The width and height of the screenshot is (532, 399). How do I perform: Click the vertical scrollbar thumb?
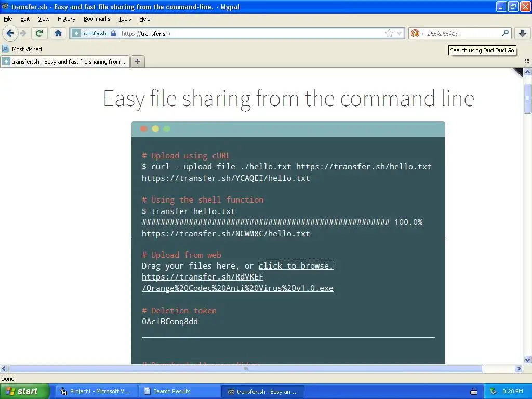click(527, 98)
